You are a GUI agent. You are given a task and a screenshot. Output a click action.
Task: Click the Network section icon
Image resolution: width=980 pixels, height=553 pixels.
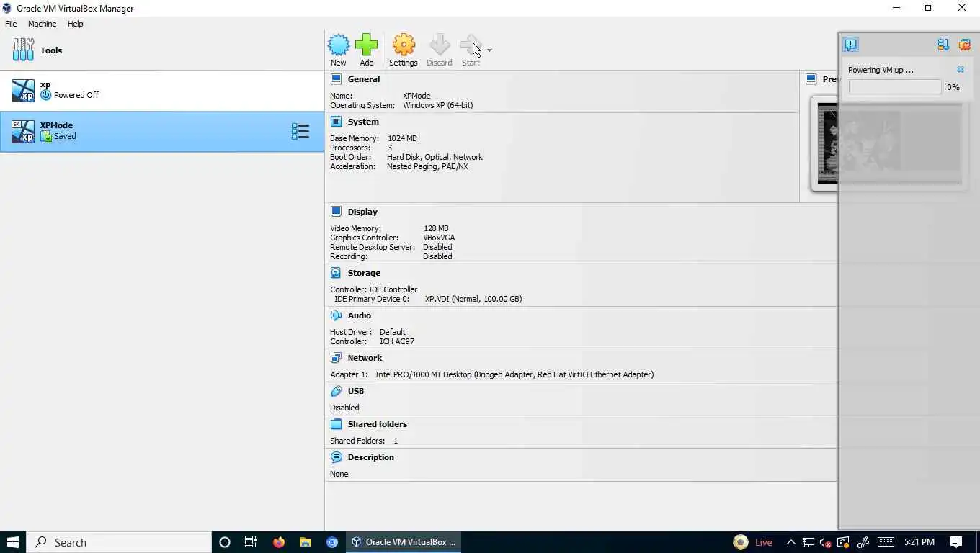[336, 358]
